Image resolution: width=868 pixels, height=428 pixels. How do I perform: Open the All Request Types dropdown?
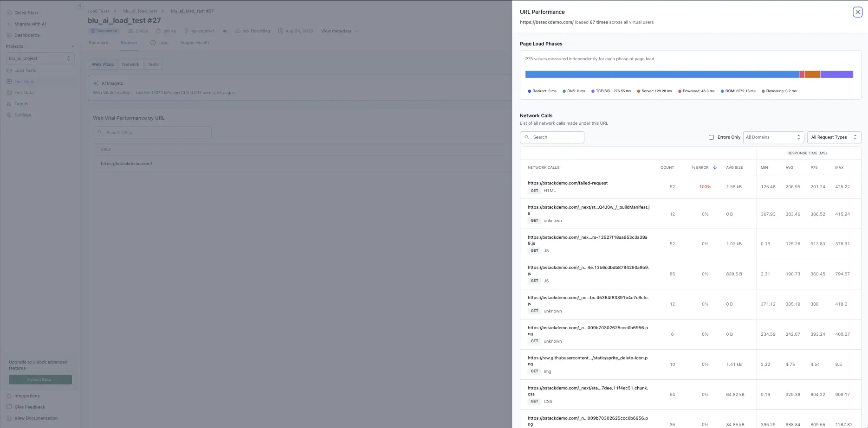[x=834, y=137]
